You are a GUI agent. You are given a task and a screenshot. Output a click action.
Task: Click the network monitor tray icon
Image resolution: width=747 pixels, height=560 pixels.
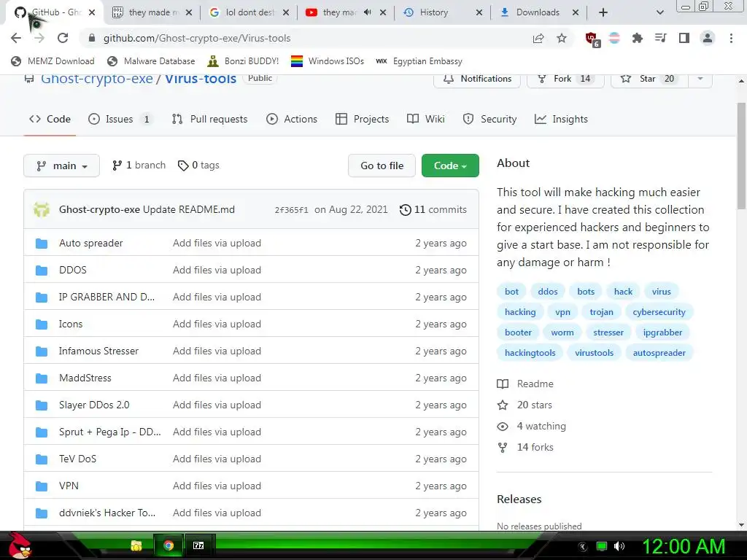click(x=602, y=546)
